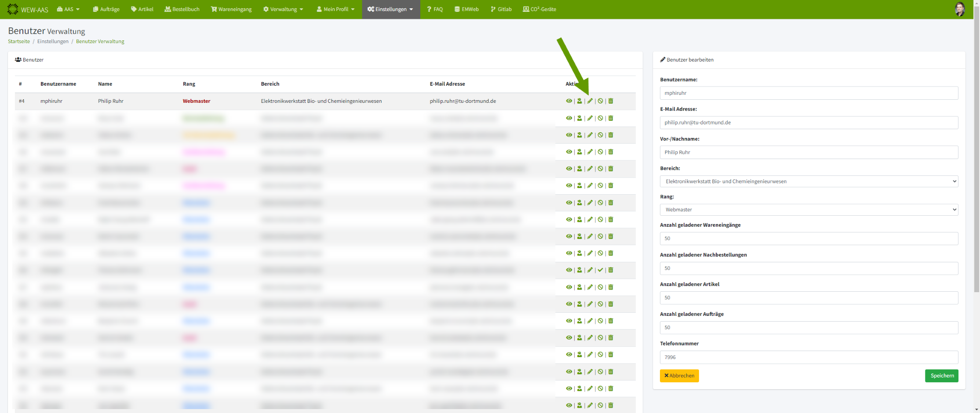This screenshot has width=980, height=413.
Task: Open Wareneingang with the cart icon
Action: point(231,9)
